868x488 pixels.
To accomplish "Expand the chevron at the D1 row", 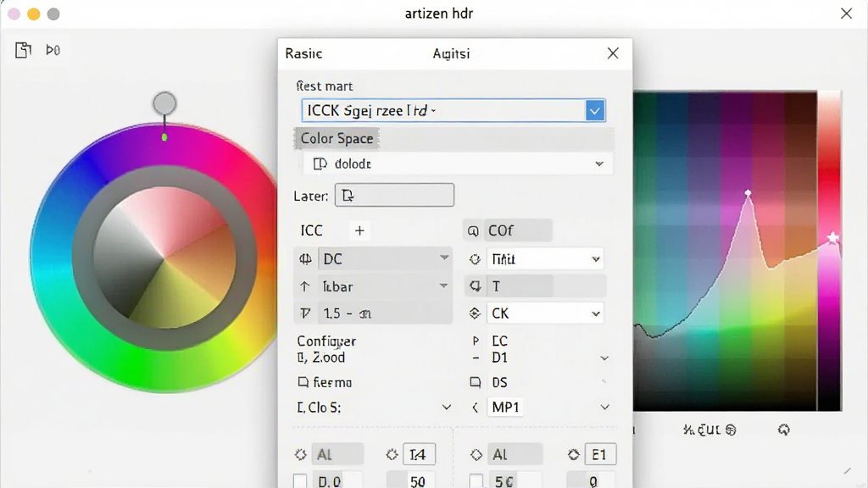I will pyautogui.click(x=604, y=358).
